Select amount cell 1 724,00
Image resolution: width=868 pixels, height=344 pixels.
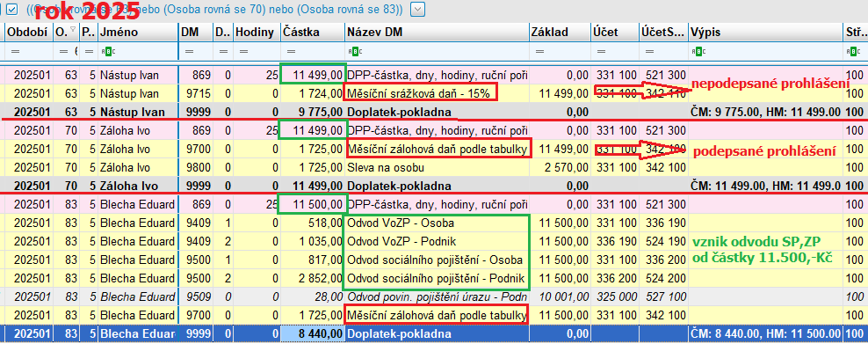coord(312,93)
